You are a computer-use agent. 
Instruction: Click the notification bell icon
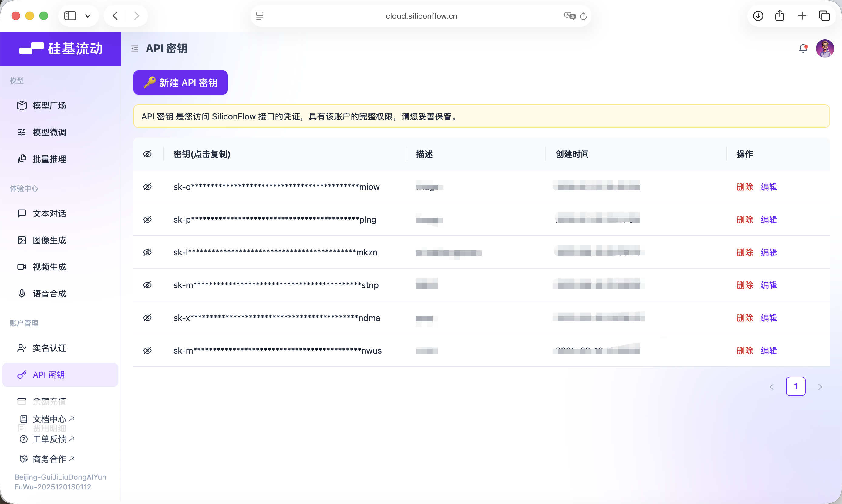[803, 49]
